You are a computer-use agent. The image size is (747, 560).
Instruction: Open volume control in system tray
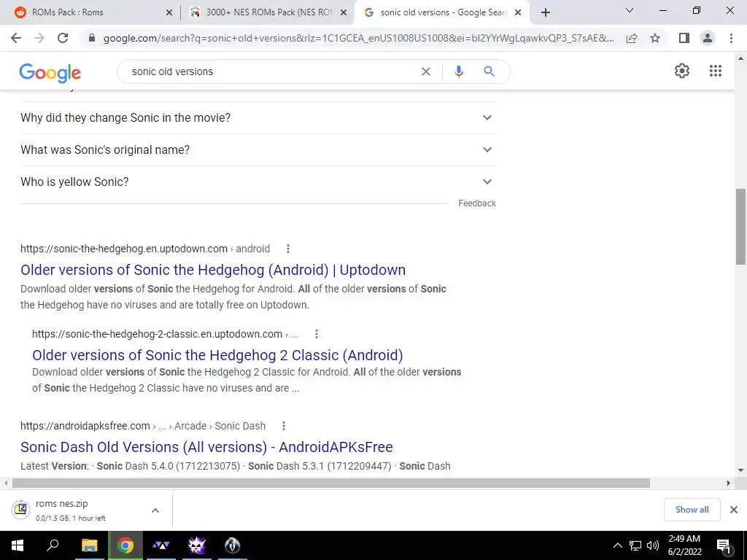[653, 545]
